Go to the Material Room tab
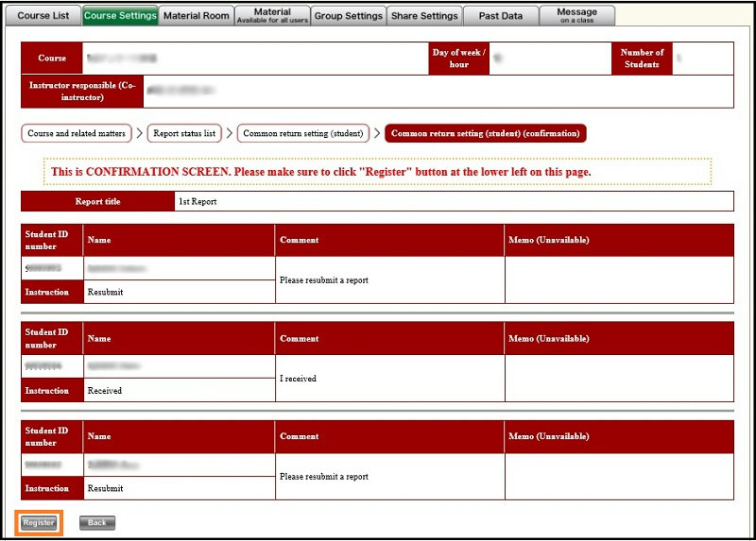This screenshot has height=541, width=756. tap(196, 16)
